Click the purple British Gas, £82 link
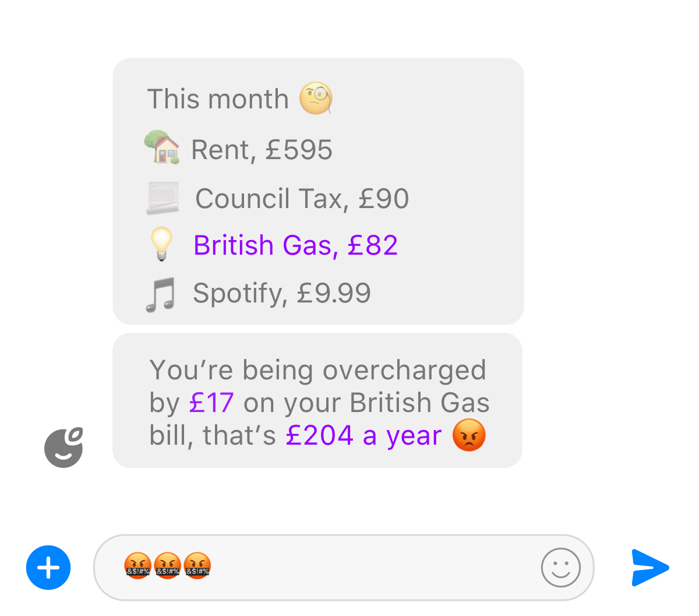This screenshot has width=699, height=616. click(x=295, y=245)
